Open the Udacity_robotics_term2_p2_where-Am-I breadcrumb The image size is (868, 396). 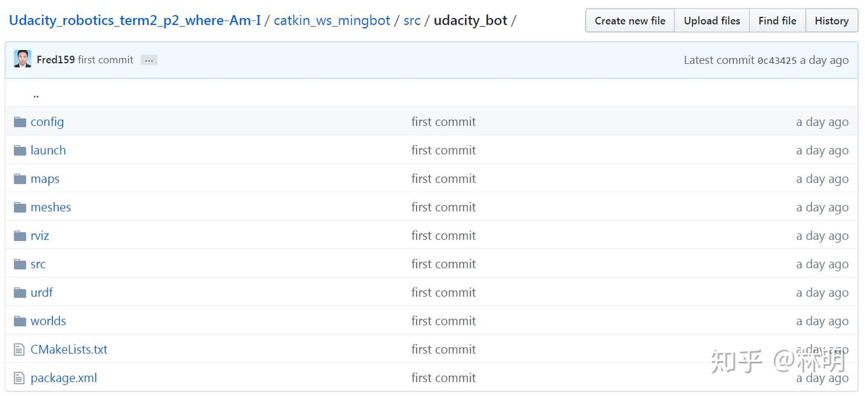[x=135, y=20]
